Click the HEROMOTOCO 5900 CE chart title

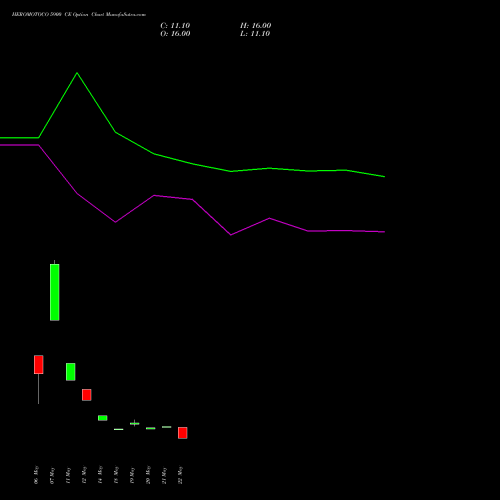[79, 15]
